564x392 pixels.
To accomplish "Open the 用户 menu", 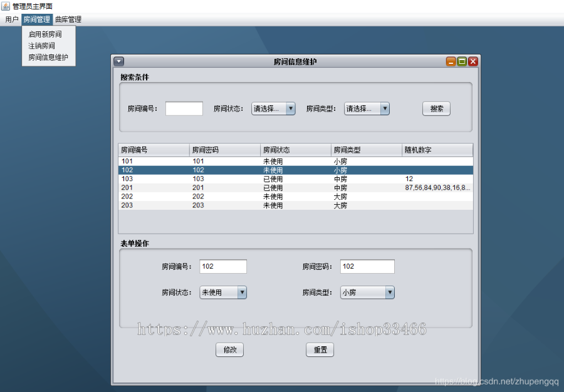I will pyautogui.click(x=11, y=19).
